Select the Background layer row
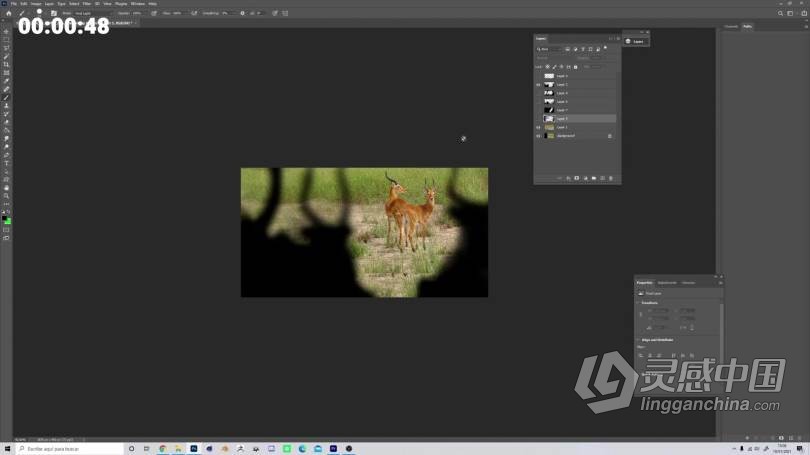The height and width of the screenshot is (455, 810). (x=575, y=136)
